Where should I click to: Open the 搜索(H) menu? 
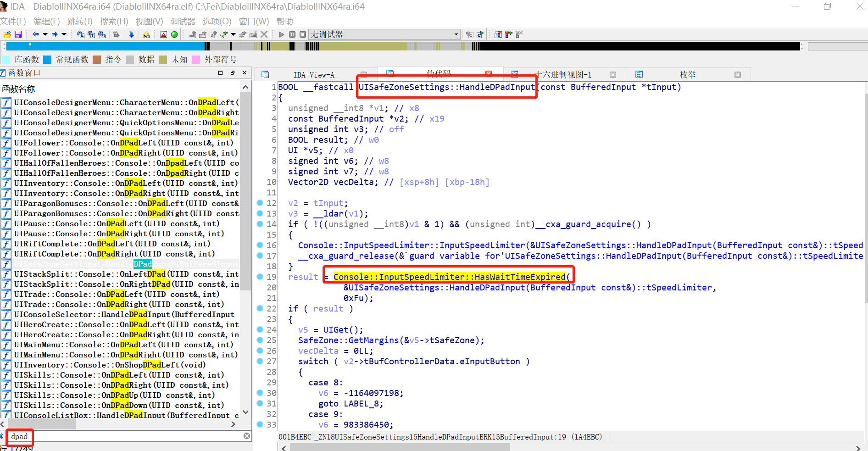point(114,21)
